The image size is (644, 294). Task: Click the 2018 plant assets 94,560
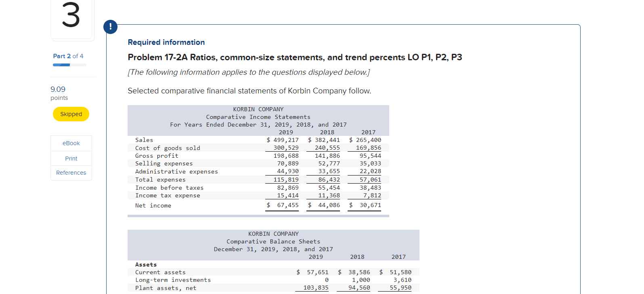pos(359,288)
